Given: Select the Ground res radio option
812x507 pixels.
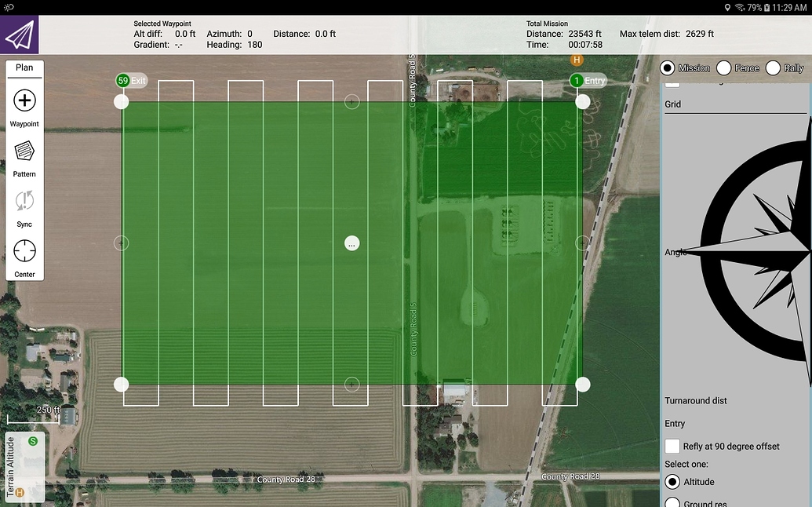Looking at the screenshot, I should pyautogui.click(x=672, y=502).
